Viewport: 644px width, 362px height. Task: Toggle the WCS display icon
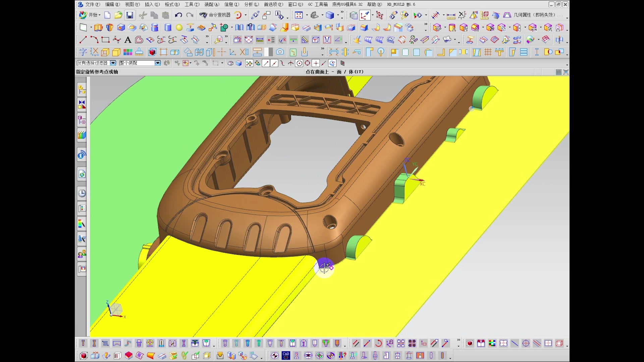(365, 15)
